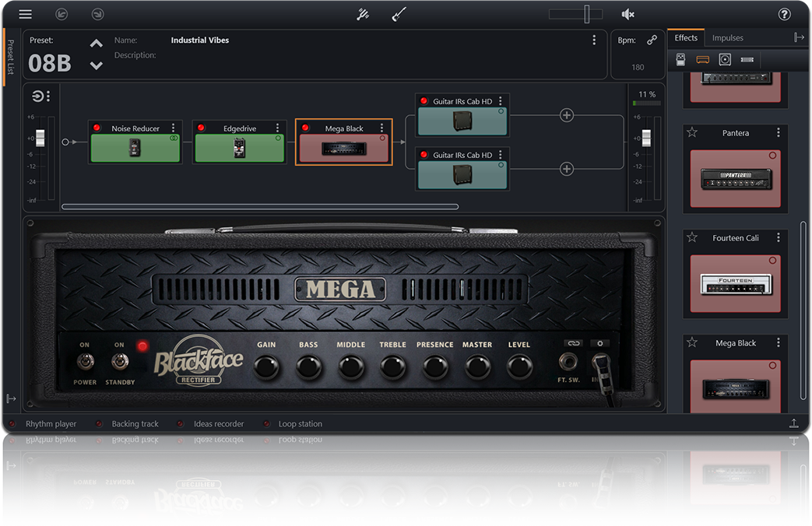Viewport: 812px width, 526px height.
Task: Select the pedal effects category icon
Action: pyautogui.click(x=680, y=59)
